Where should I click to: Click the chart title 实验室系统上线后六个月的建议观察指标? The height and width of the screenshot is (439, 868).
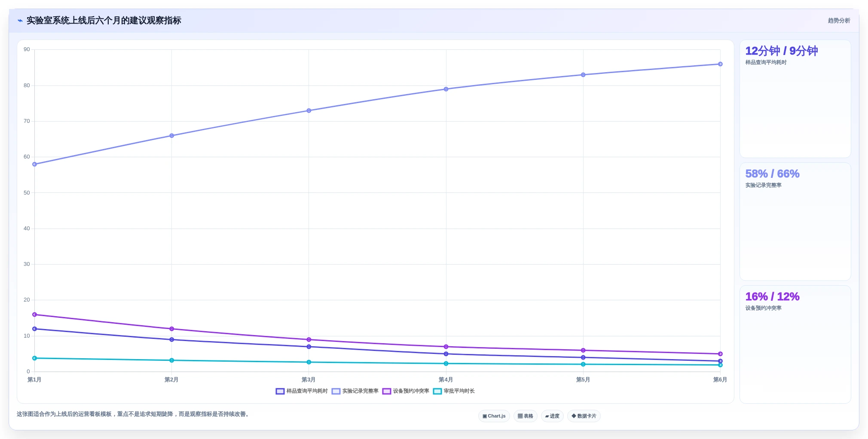point(104,21)
